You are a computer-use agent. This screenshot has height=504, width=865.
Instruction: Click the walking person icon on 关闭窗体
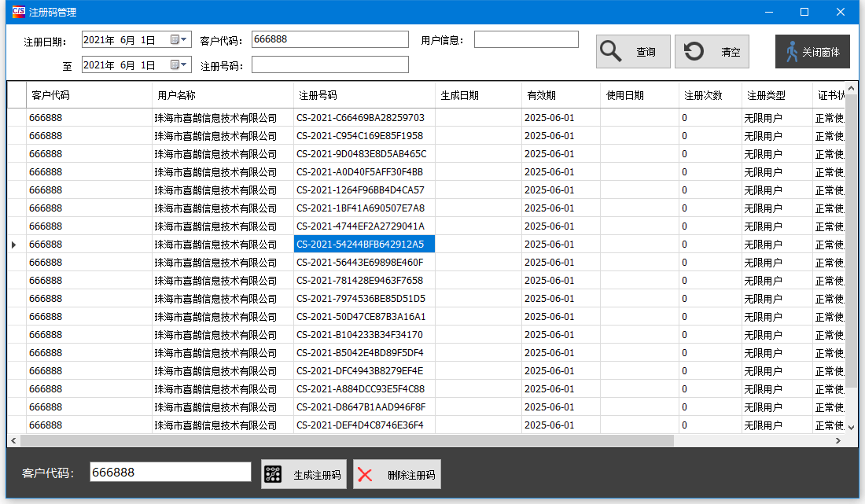pos(791,52)
